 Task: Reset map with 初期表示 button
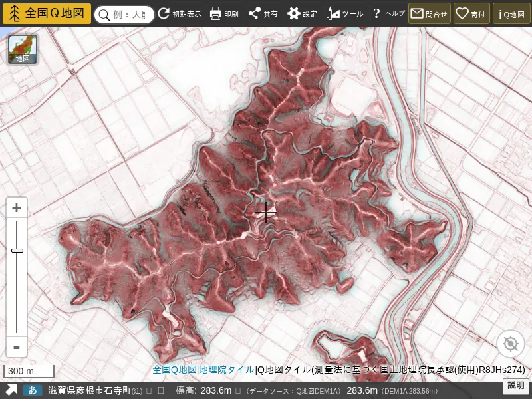coord(180,13)
